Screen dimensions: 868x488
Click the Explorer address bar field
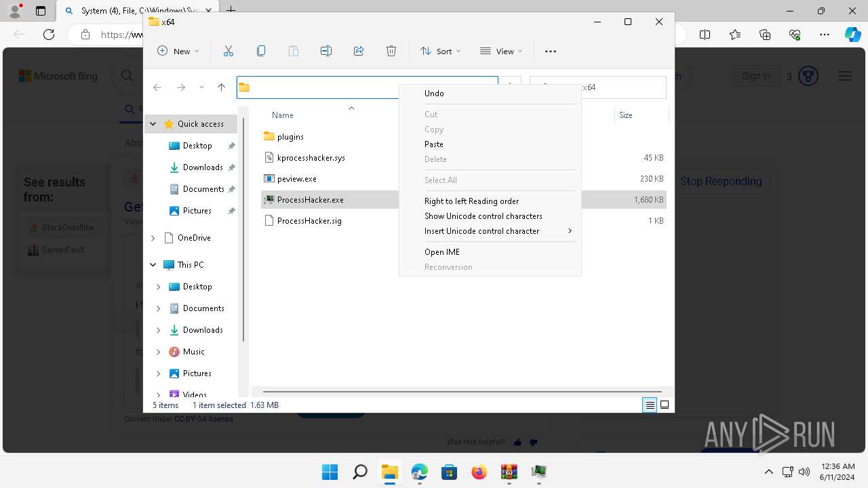[x=367, y=87]
